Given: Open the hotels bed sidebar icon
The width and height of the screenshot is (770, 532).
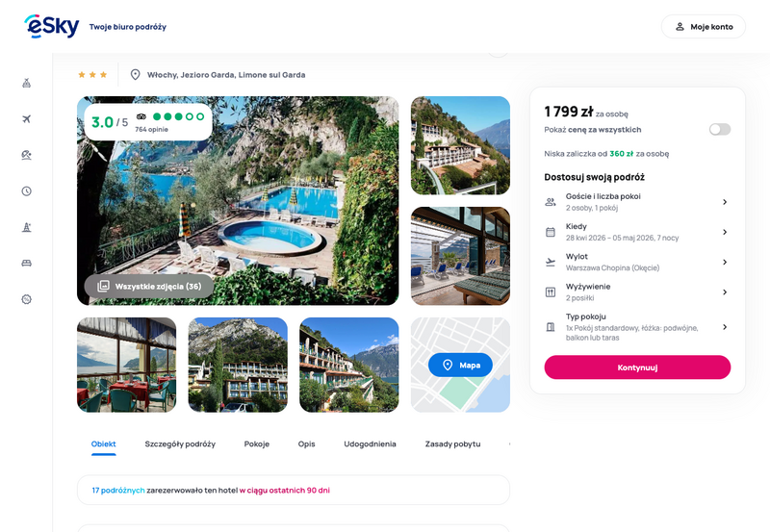Looking at the screenshot, I should (x=27, y=263).
